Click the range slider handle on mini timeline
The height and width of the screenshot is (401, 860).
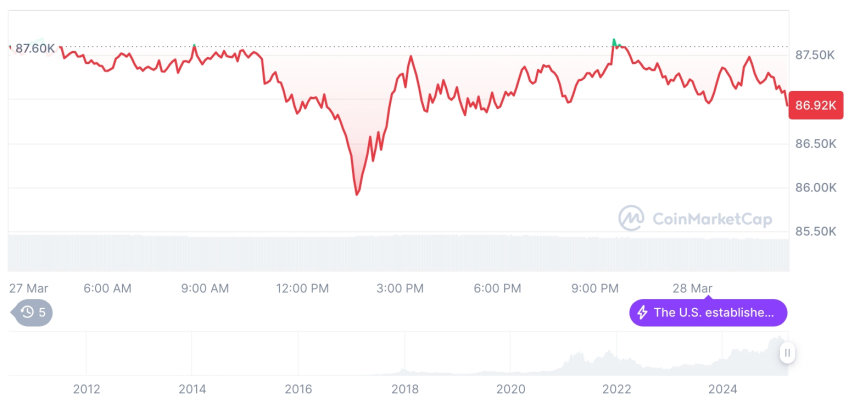pos(787,352)
